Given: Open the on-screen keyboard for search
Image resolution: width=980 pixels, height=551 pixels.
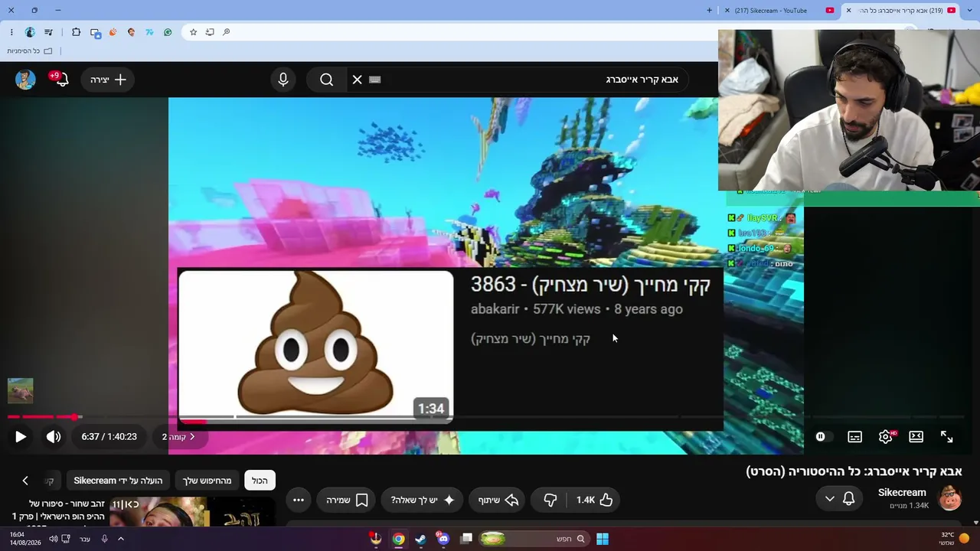Looking at the screenshot, I should click(375, 80).
